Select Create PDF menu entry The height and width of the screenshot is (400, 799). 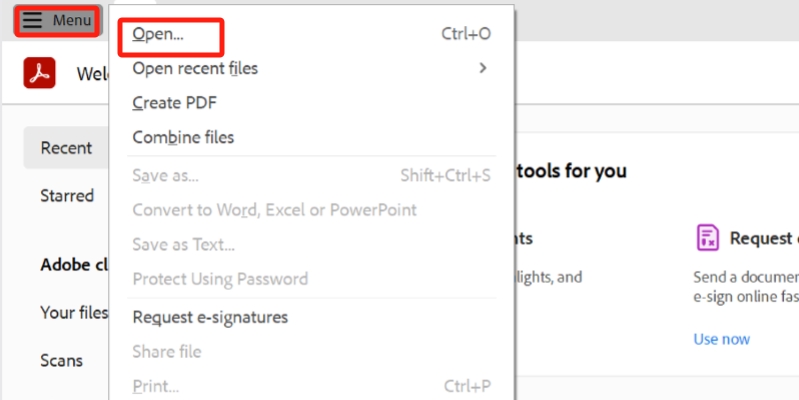tap(174, 102)
